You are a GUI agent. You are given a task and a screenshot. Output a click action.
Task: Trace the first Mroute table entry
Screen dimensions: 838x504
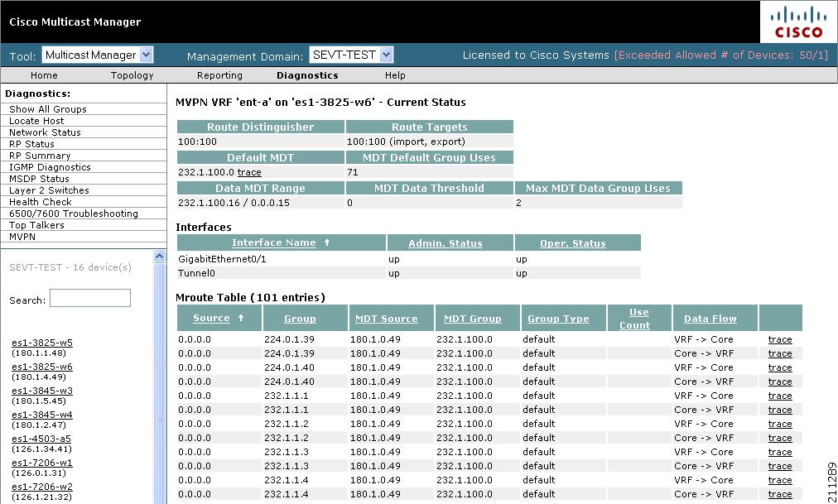(x=779, y=338)
